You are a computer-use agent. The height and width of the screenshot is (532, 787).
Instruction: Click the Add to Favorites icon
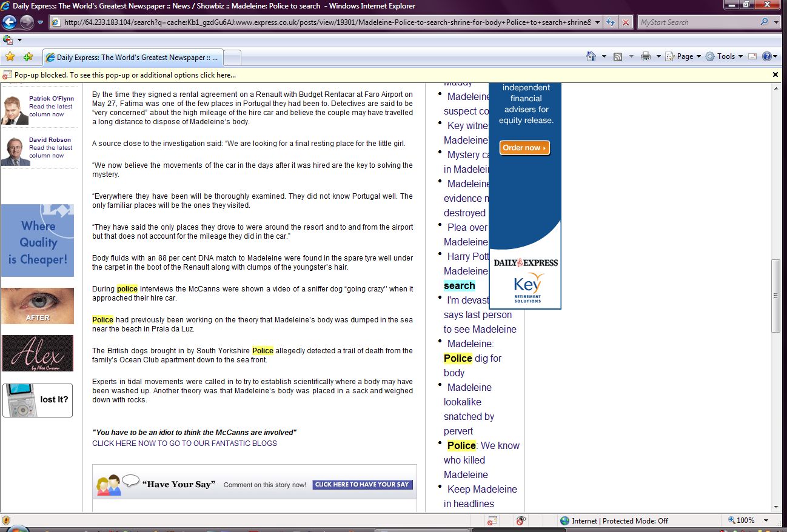(x=28, y=57)
